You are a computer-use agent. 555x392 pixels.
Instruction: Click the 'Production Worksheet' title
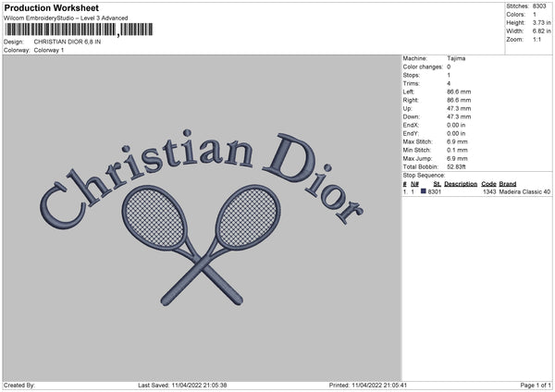click(x=51, y=7)
